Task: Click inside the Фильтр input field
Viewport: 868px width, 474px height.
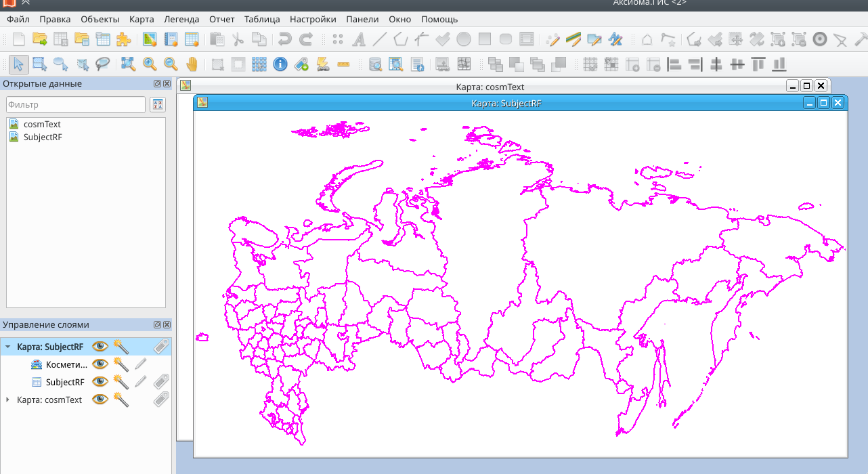Action: point(74,104)
